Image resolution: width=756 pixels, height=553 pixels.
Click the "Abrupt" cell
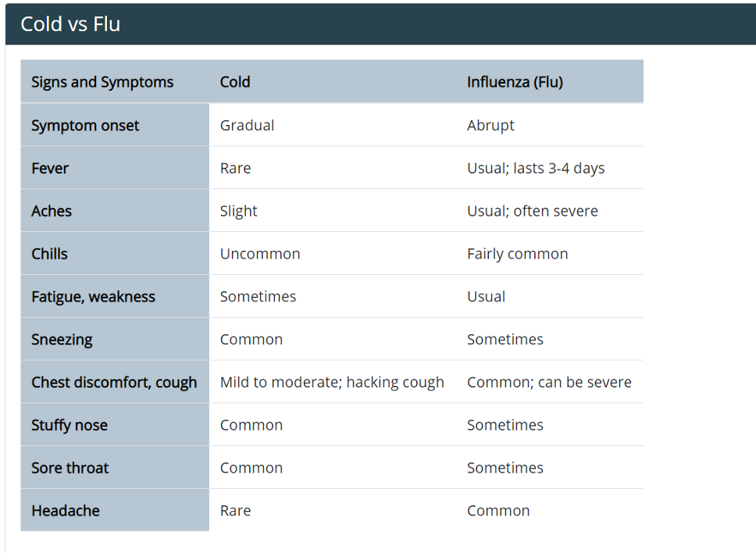coord(490,126)
